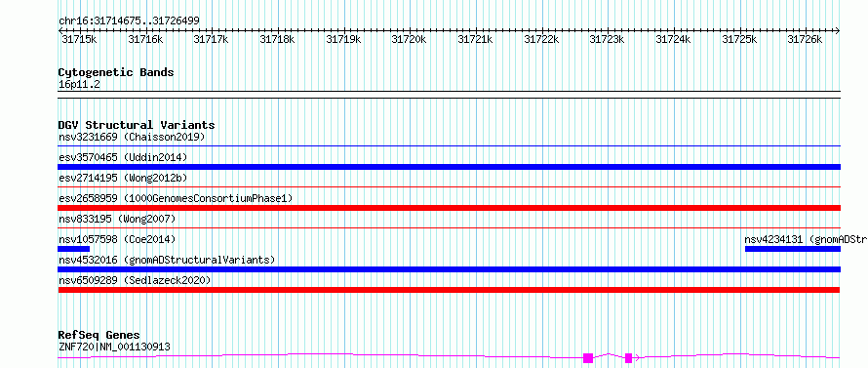Click the 31725k ruler tick label

pos(739,39)
